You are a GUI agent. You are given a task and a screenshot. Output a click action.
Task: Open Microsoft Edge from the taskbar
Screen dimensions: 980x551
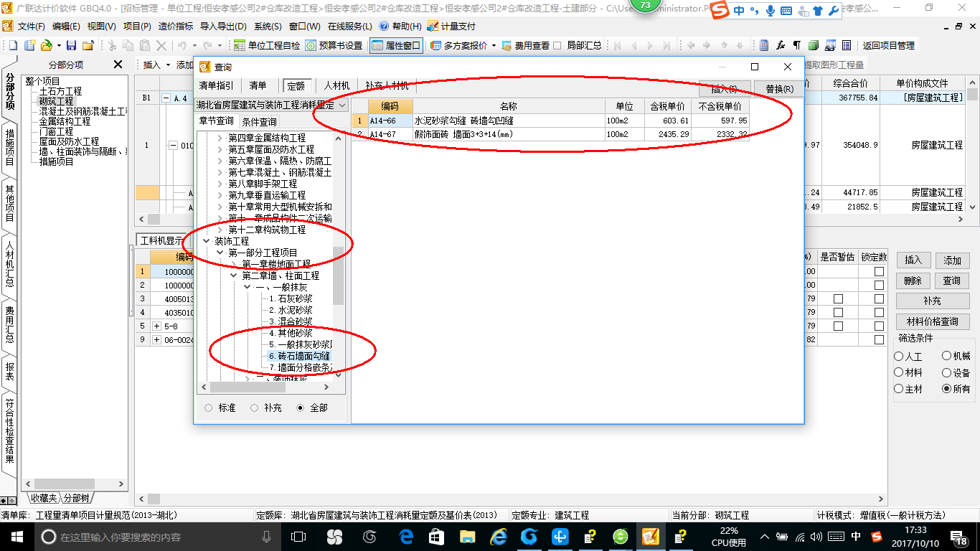coord(406,536)
